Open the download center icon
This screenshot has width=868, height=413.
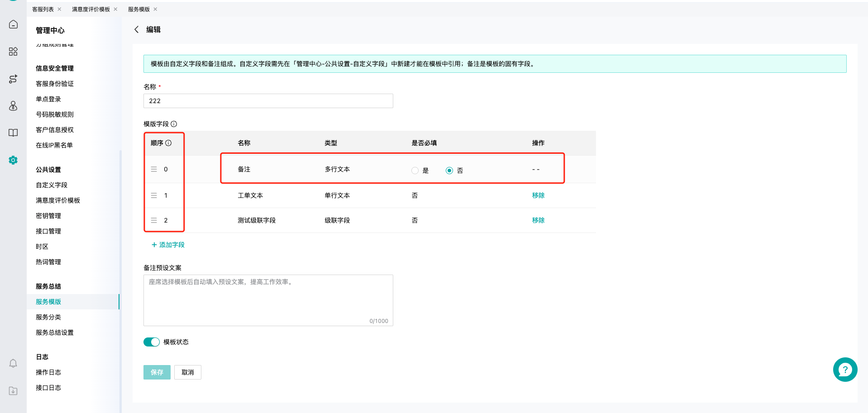click(x=13, y=391)
